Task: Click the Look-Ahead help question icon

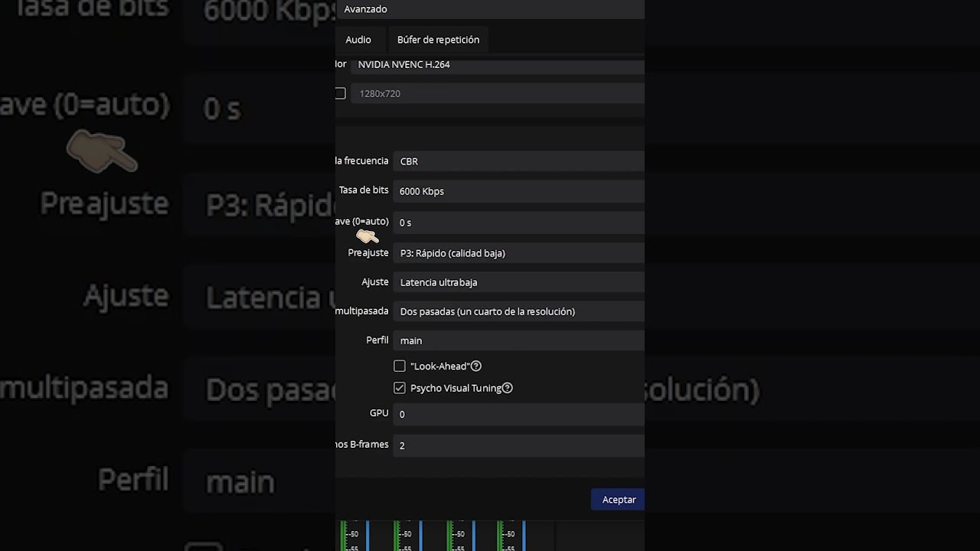Action: click(x=476, y=367)
